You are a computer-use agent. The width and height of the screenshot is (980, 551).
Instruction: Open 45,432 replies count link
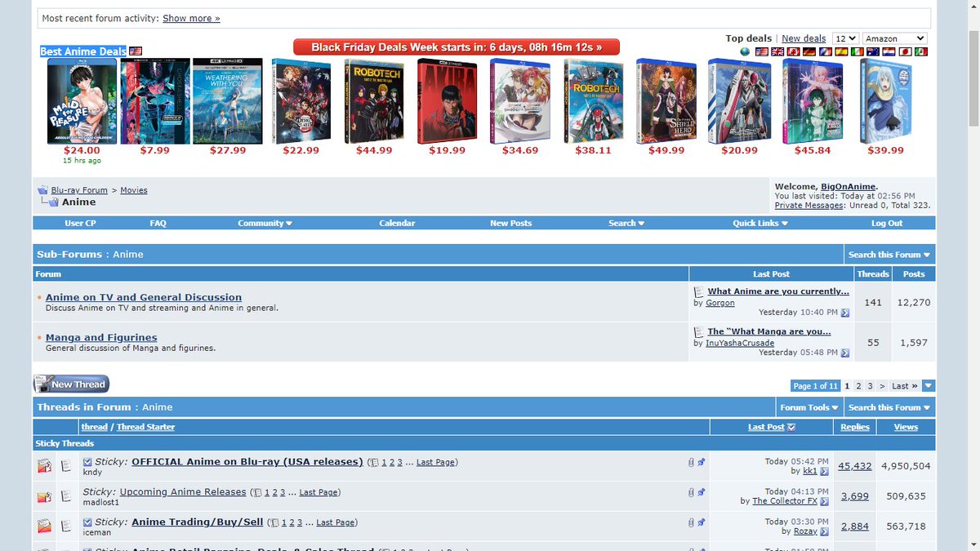coord(855,466)
